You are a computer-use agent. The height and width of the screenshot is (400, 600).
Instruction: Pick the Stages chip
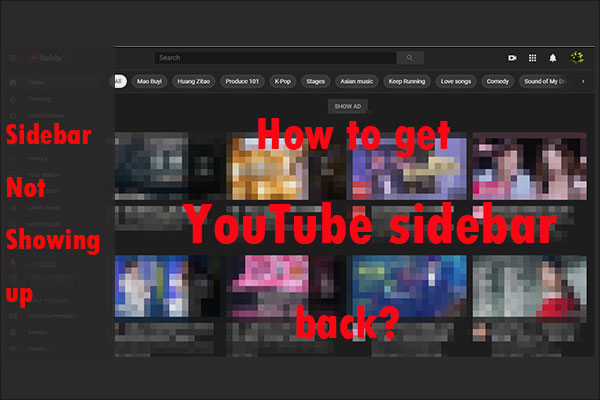(316, 81)
